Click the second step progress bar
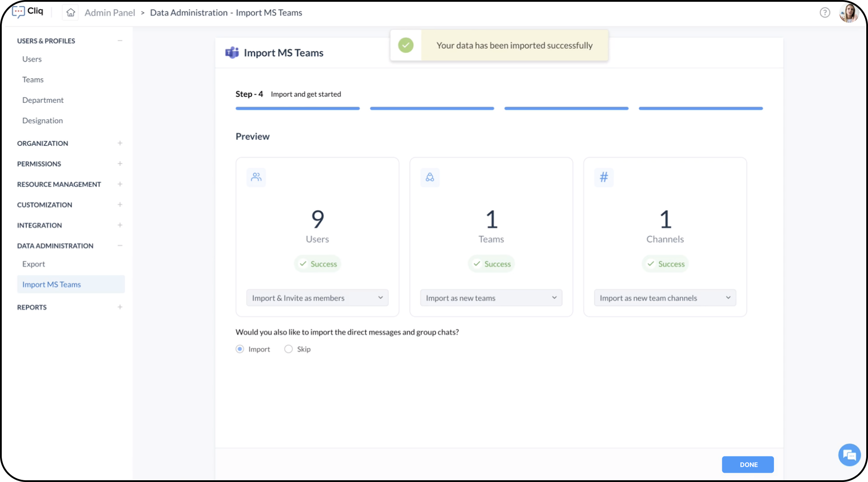Image resolution: width=868 pixels, height=482 pixels. coord(432,108)
